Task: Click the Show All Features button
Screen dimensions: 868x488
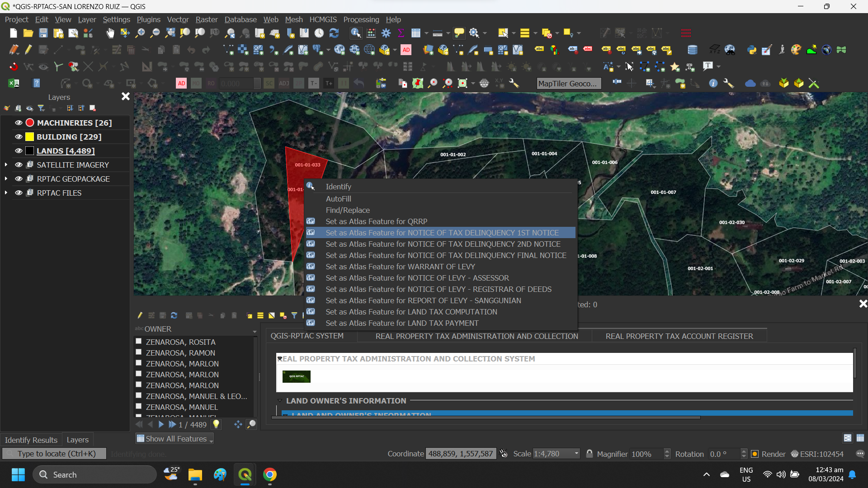Action: [x=174, y=438]
